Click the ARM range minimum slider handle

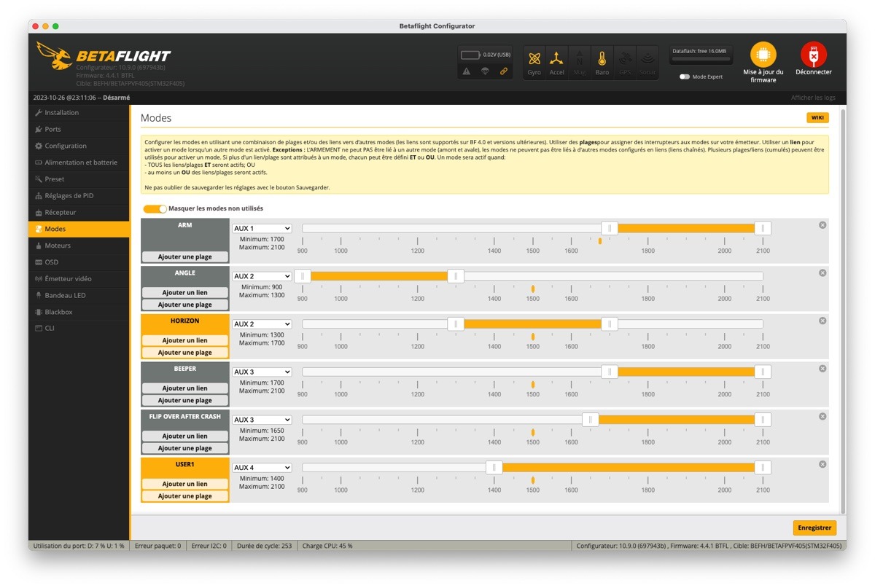tap(610, 228)
